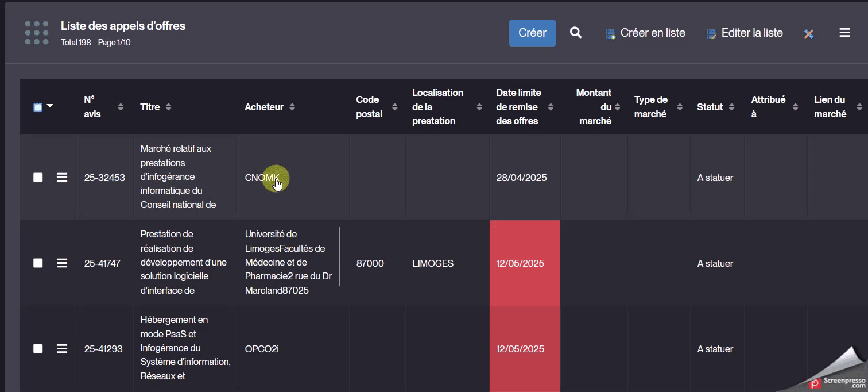This screenshot has width=868, height=392.
Task: Click the search magnifier icon
Action: [575, 33]
